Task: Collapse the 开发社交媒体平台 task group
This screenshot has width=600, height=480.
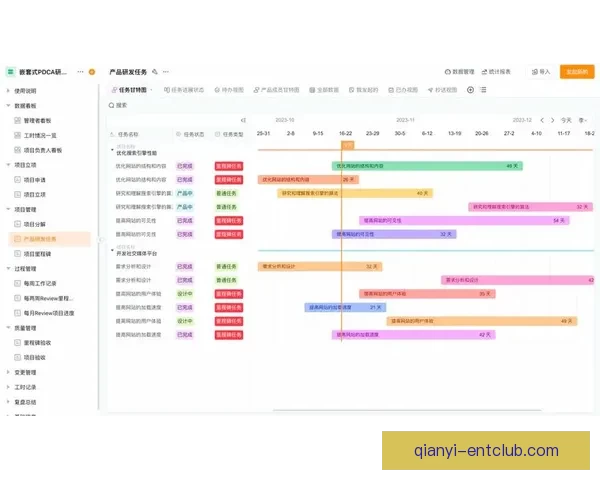Action: tap(112, 254)
